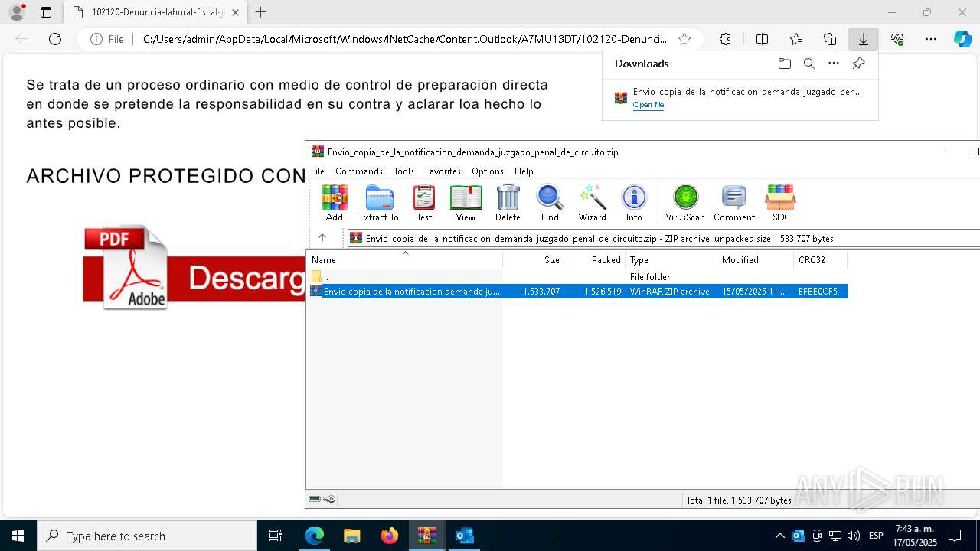This screenshot has width=980, height=551.
Task: Go up one folder level in WinRAR
Action: coord(322,238)
